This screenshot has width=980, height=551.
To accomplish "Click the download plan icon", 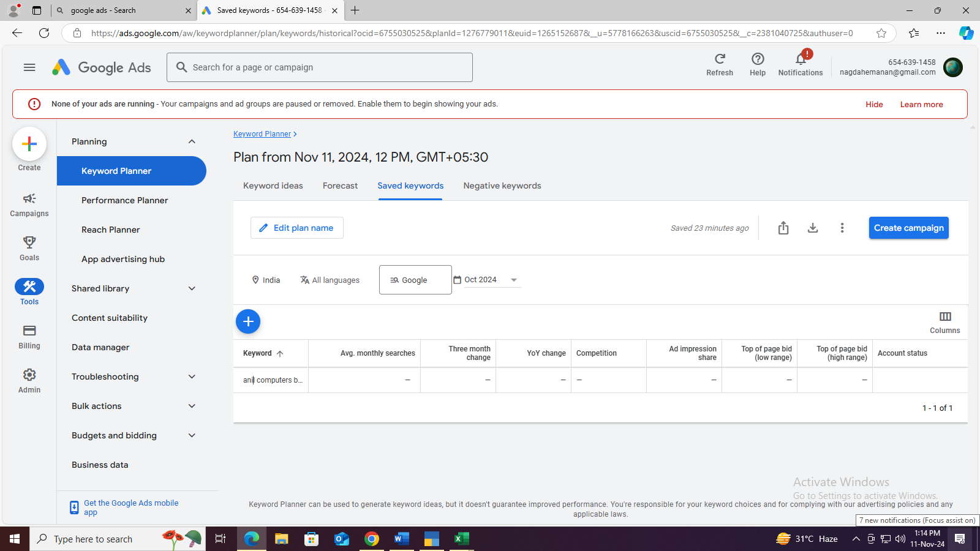I will tap(813, 228).
